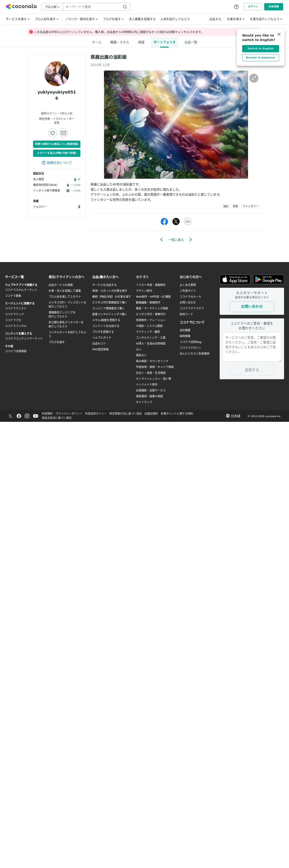The image size is (289, 868).
Task: Click the 油彩 tag
Action: [x=226, y=206]
